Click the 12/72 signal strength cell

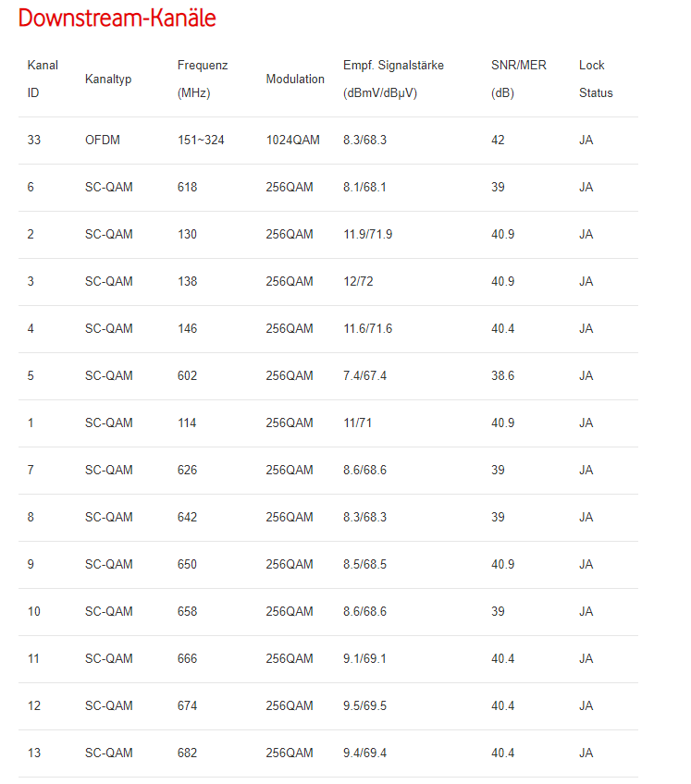(359, 282)
